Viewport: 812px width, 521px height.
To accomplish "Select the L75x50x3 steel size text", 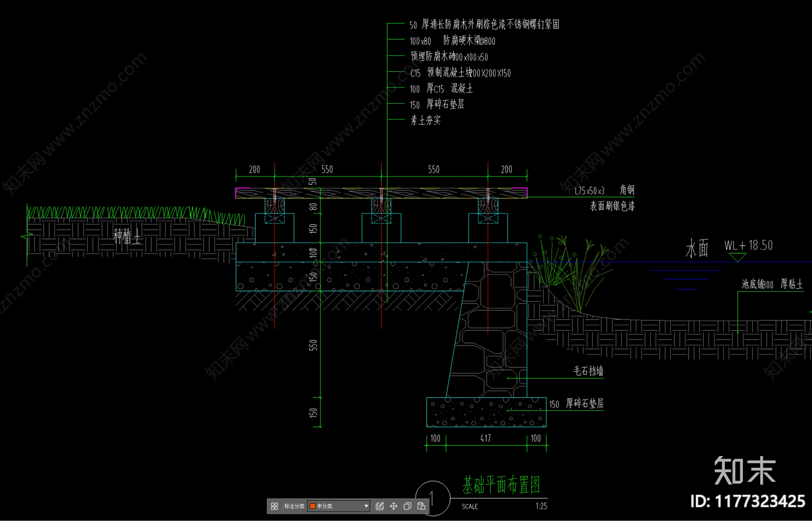I will [590, 191].
